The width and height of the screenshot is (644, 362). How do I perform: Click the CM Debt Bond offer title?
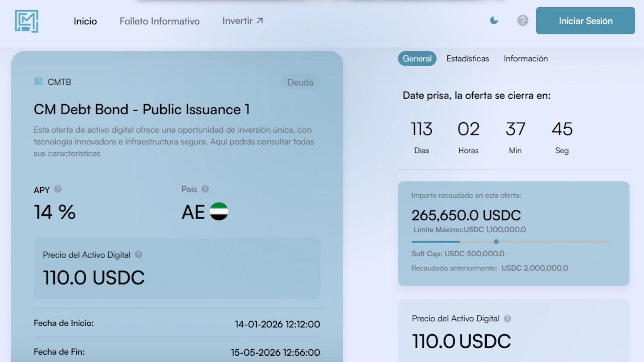[142, 109]
